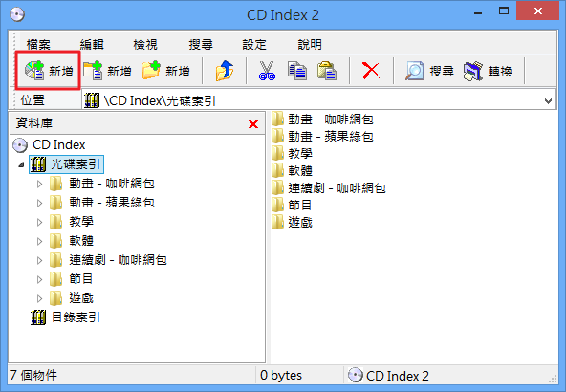The width and height of the screenshot is (566, 392).
Task: Expand 連續劇 - 咖啡網包 tree node
Action: pos(40,260)
